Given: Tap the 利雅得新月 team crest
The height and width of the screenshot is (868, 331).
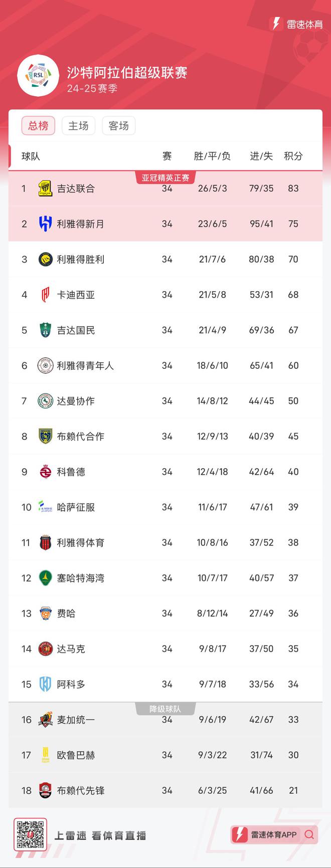Looking at the screenshot, I should tap(45, 224).
